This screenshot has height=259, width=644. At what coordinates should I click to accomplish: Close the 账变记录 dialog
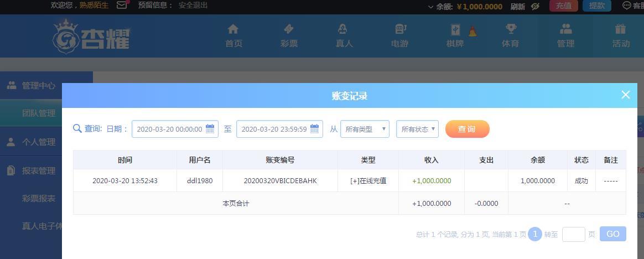625,95
